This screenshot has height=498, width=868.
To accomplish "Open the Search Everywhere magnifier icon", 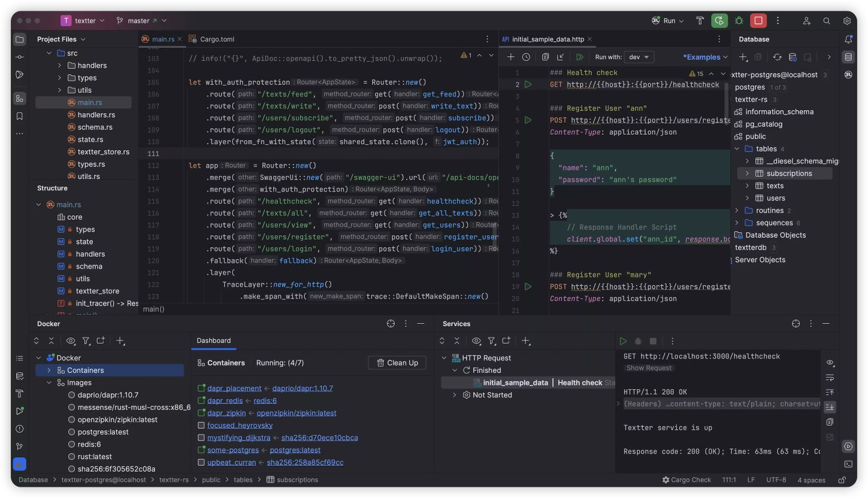I will click(827, 21).
